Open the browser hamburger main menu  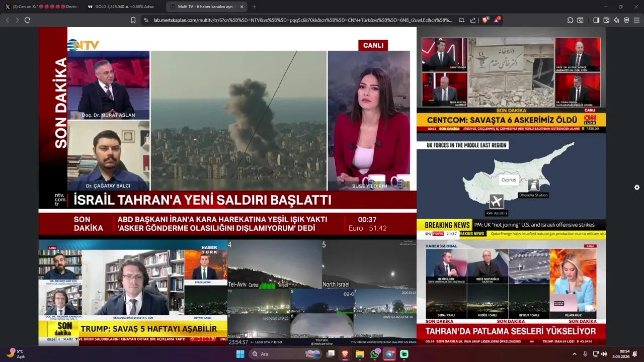pyautogui.click(x=636, y=20)
